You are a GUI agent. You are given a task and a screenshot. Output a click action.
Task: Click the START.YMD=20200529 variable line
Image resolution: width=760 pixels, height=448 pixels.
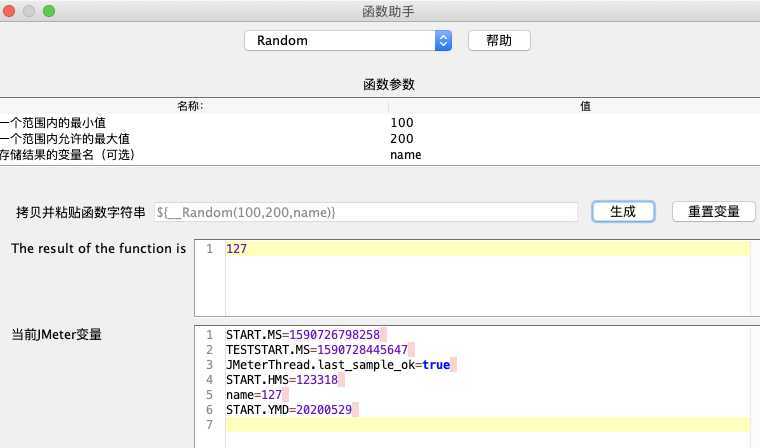pyautogui.click(x=289, y=410)
